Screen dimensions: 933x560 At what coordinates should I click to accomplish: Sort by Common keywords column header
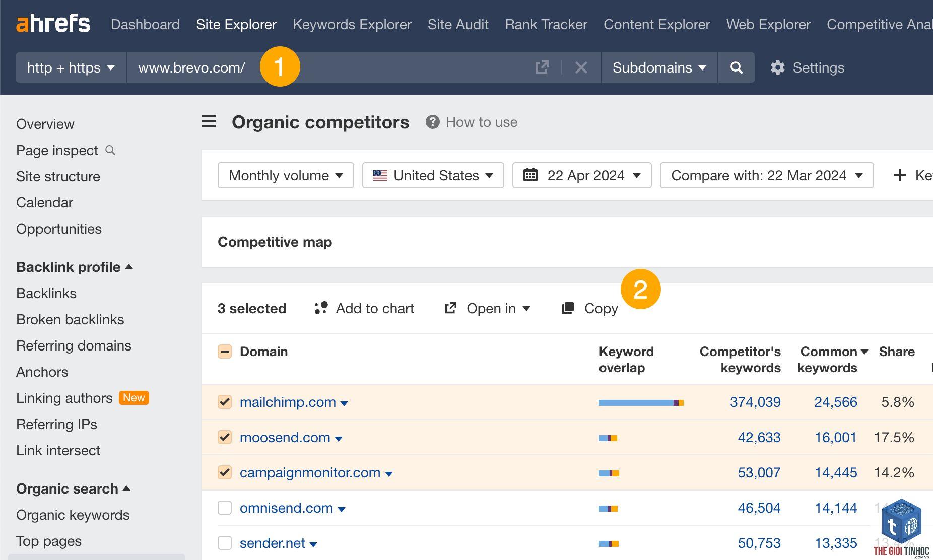pyautogui.click(x=832, y=360)
